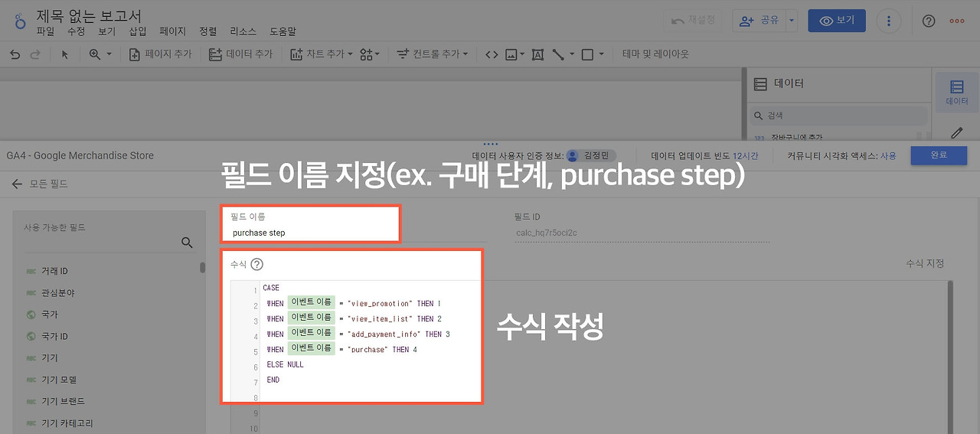Screen dimensions: 980x434
Task: Open the 도움말 menu
Action: coord(283,31)
